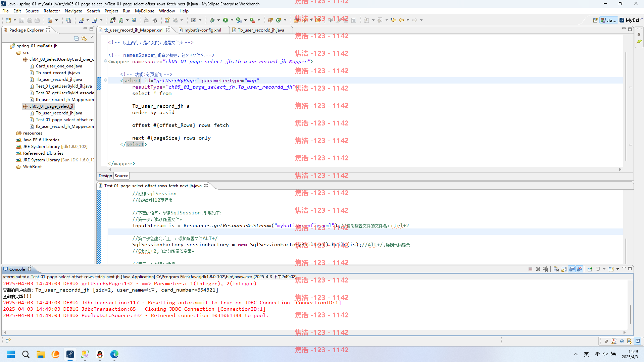Toggle the Console fast-view button in status bar

(638, 341)
